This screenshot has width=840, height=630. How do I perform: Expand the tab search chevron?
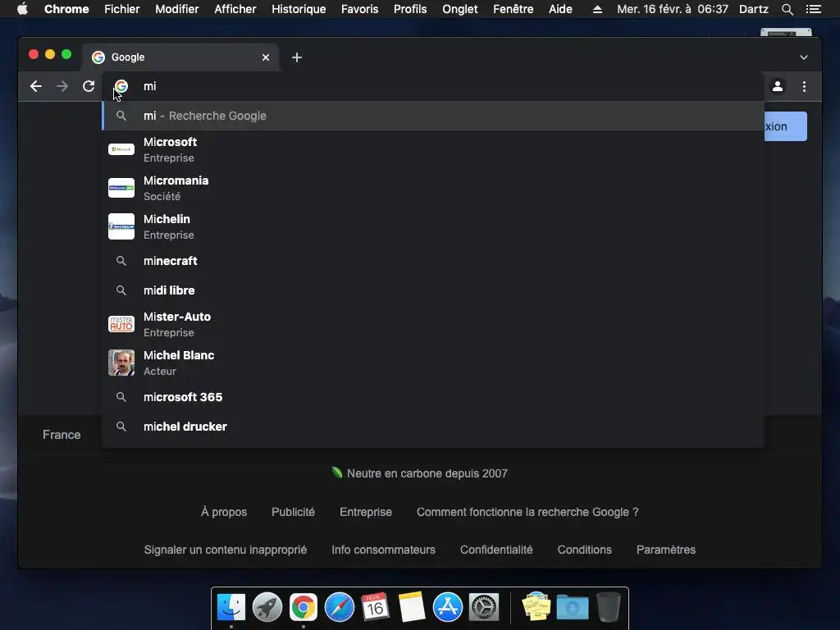click(x=804, y=57)
